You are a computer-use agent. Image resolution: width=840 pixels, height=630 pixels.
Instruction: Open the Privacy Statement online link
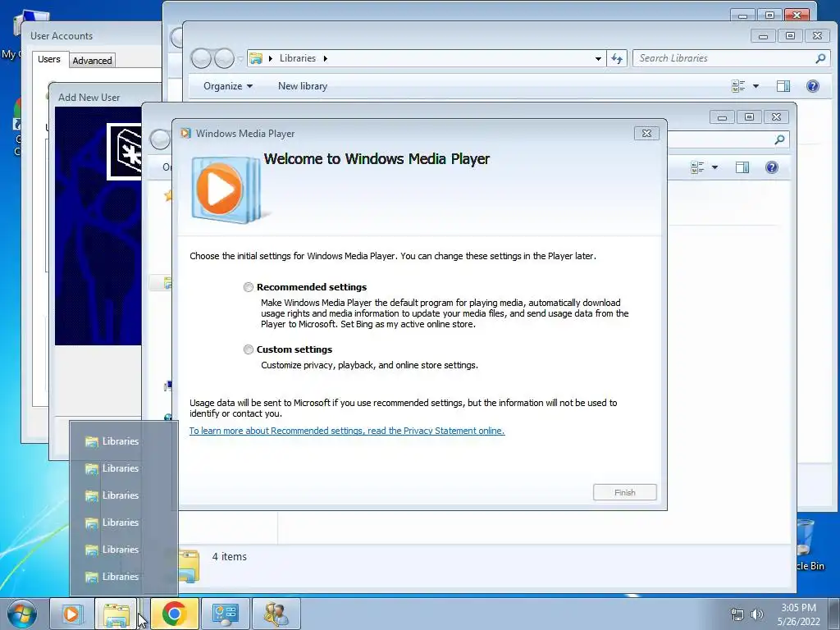click(x=347, y=431)
